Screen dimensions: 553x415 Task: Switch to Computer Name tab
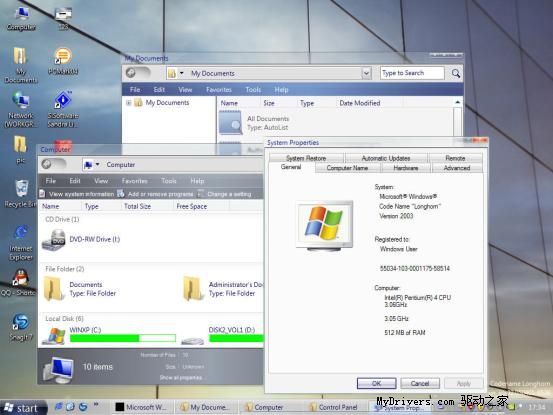347,168
